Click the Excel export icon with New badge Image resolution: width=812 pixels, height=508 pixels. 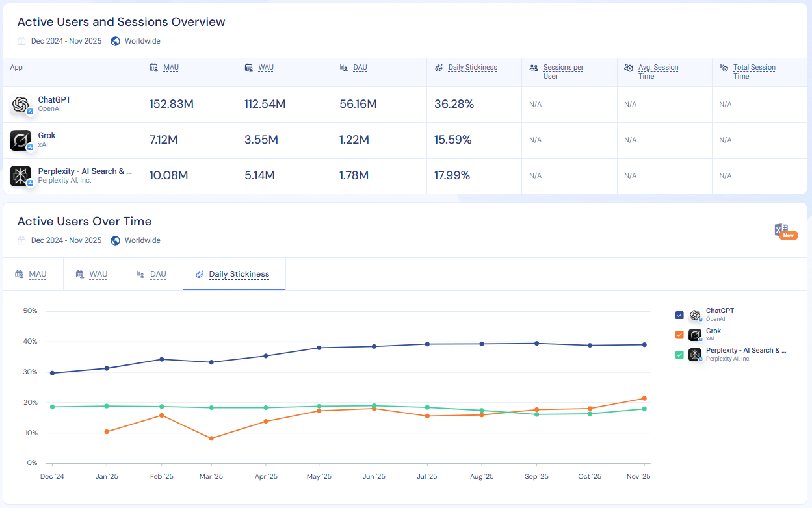(782, 229)
